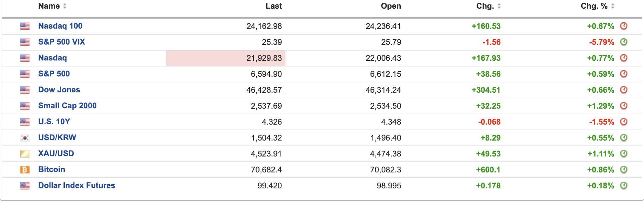The width and height of the screenshot is (644, 202).
Task: Click the Open column header
Action: point(391,6)
